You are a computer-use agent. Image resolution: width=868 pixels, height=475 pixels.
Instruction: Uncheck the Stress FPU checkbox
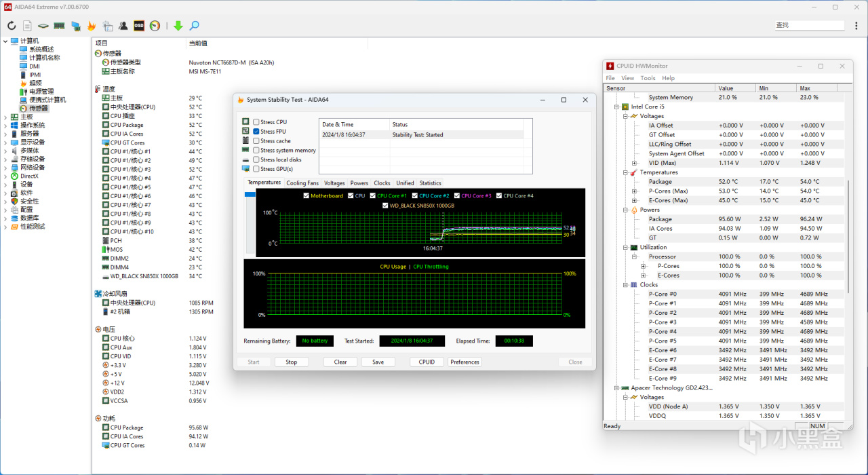[256, 132]
